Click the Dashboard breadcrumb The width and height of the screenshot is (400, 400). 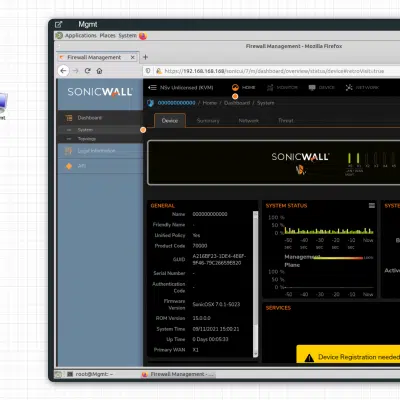pyautogui.click(x=237, y=103)
